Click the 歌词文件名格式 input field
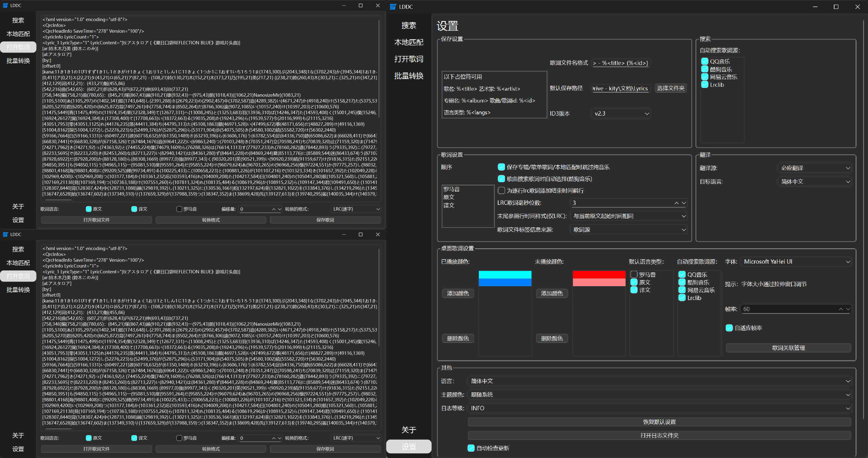This screenshot has width=868, height=458. 621,63
